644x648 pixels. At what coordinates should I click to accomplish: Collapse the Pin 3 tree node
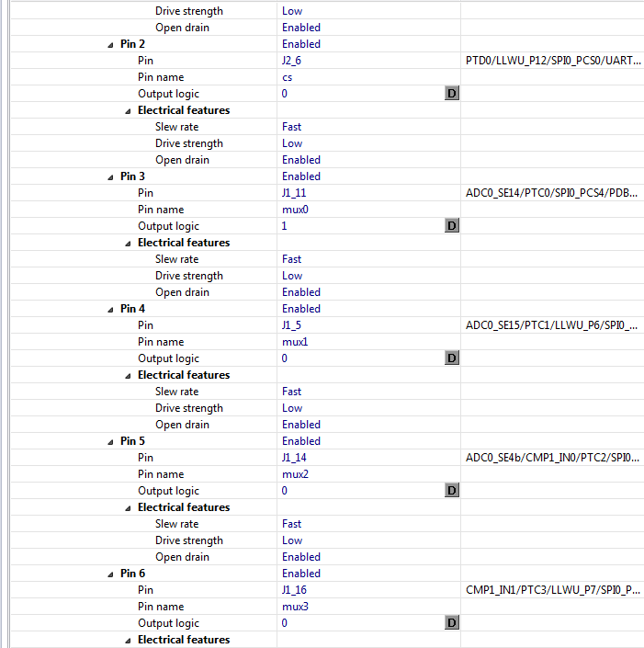click(x=110, y=176)
